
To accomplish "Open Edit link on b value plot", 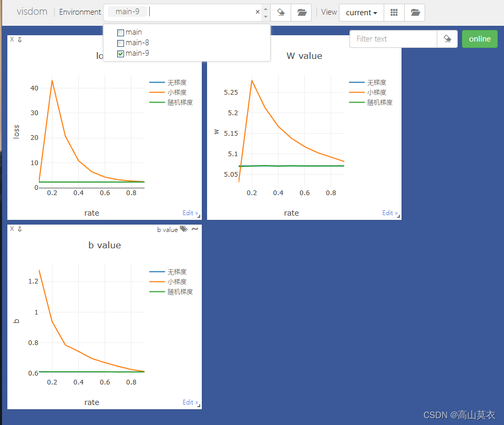I will tap(190, 402).
